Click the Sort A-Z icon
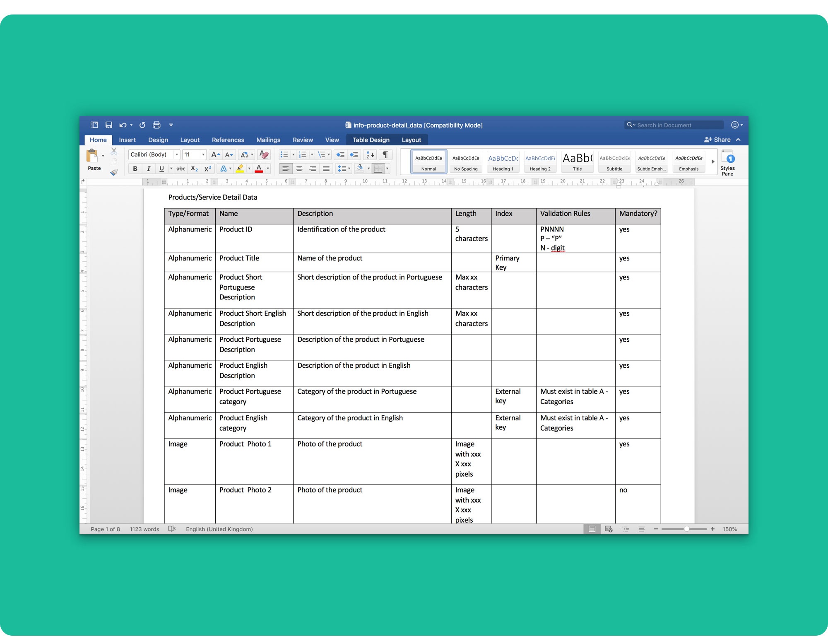Viewport: 828px width, 644px height. pyautogui.click(x=370, y=154)
